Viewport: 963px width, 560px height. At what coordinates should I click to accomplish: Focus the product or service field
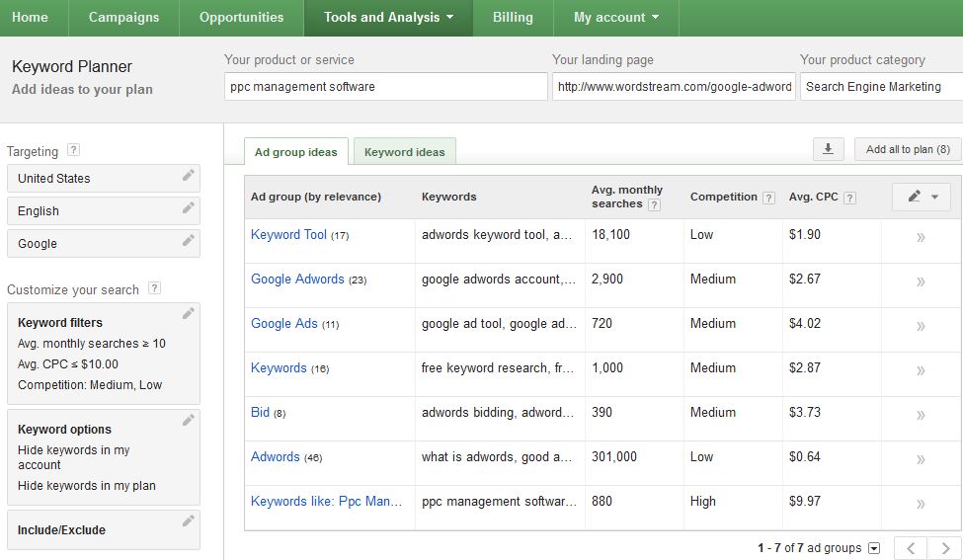pyautogui.click(x=385, y=87)
